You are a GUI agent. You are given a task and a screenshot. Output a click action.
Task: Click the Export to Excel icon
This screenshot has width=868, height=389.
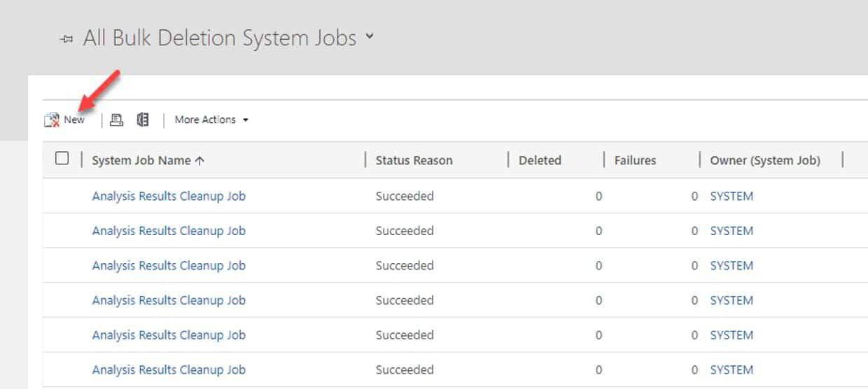[143, 120]
